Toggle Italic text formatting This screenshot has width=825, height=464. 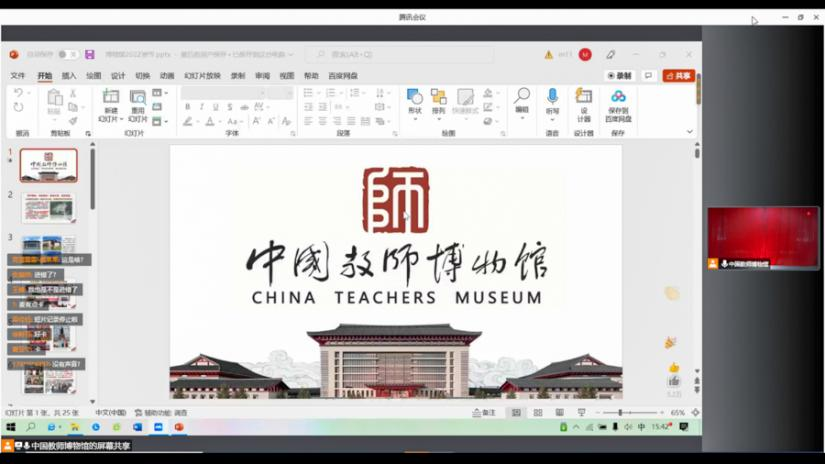(x=201, y=107)
